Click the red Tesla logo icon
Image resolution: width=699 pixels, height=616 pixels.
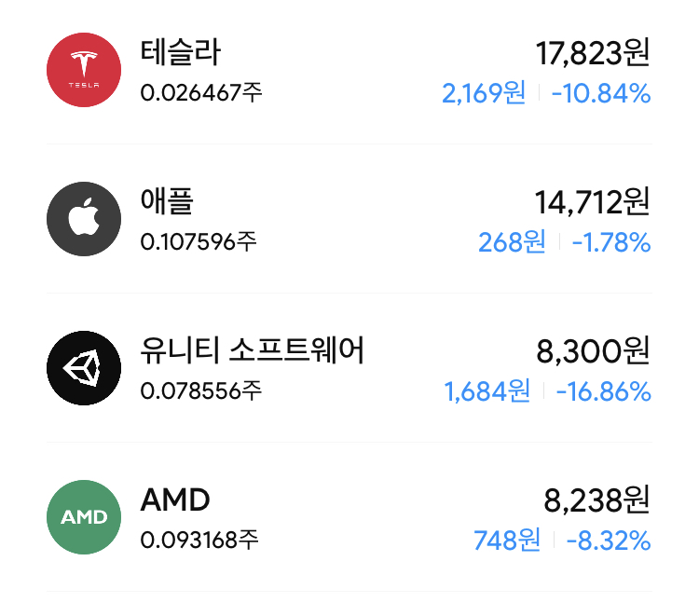click(84, 70)
